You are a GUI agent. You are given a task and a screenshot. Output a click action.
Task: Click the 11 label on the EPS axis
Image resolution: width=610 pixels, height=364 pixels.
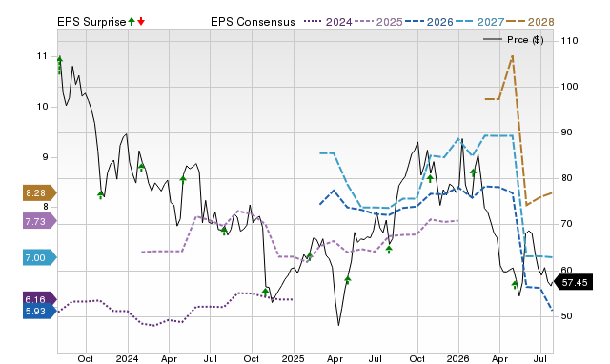coord(42,56)
